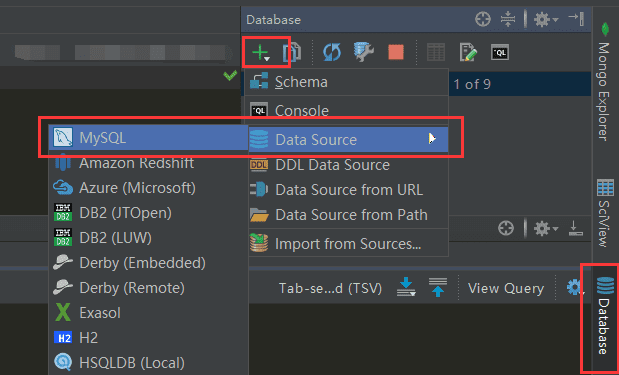
Task: Click the Edit Source pencil icon
Action: coord(468,52)
